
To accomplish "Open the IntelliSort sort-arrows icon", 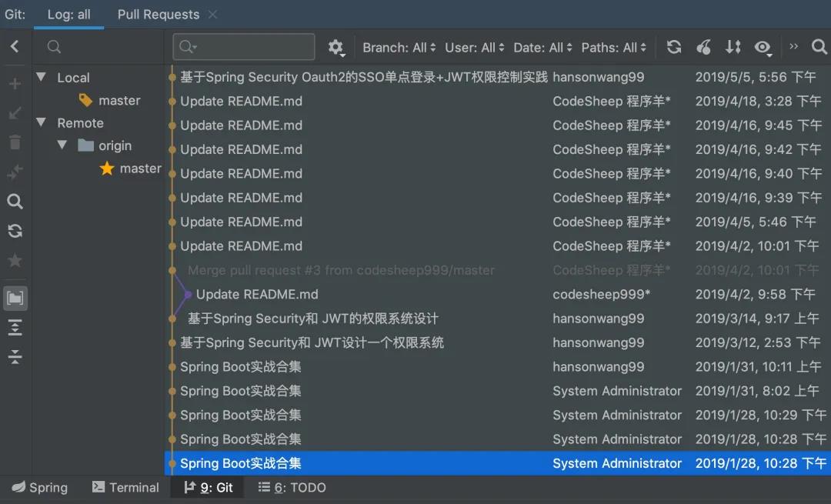I will click(x=733, y=47).
